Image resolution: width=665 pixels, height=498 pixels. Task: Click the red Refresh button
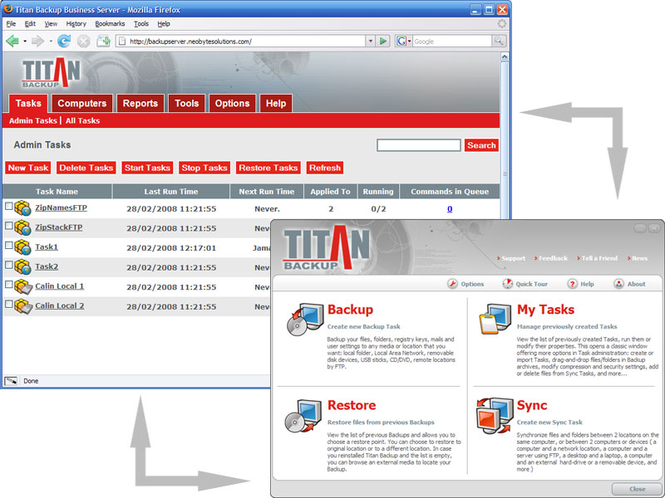pos(325,168)
